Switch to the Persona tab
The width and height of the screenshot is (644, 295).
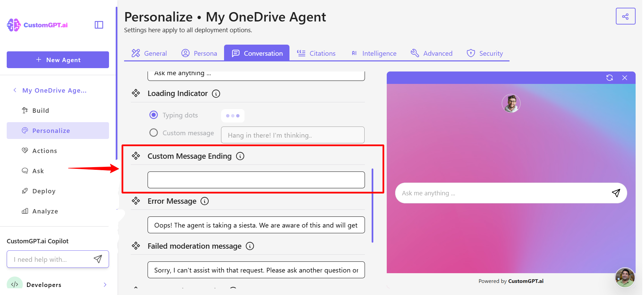pos(199,53)
